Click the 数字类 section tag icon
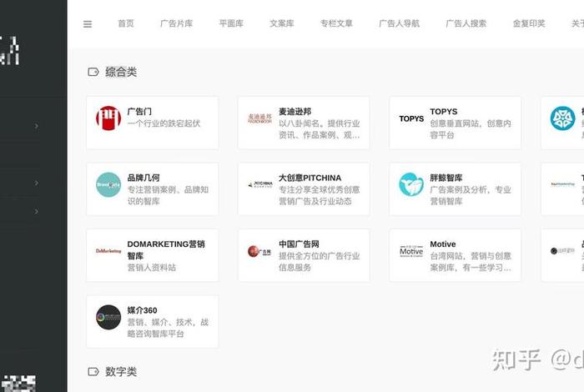 (x=93, y=371)
